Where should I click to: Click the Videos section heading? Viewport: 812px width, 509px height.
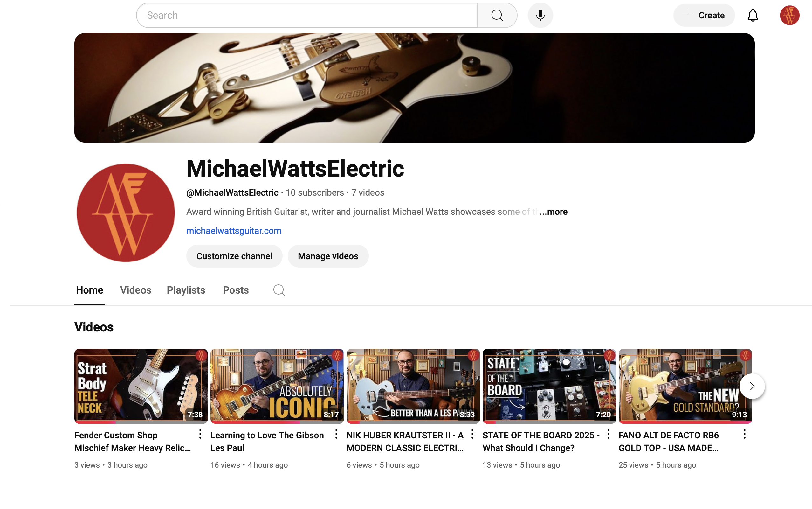tap(94, 327)
